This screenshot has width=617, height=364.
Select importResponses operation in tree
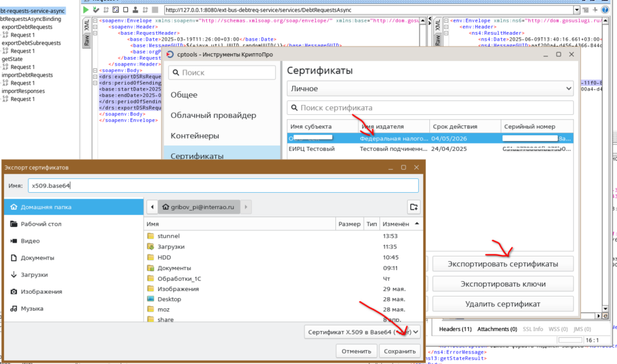[23, 91]
